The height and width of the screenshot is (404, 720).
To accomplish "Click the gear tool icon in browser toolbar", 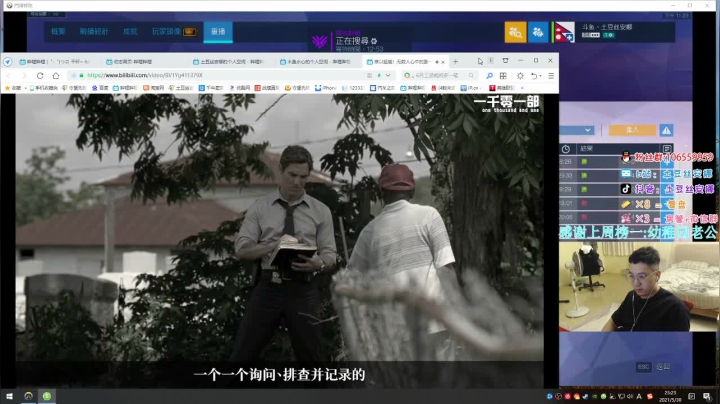I will [520, 76].
